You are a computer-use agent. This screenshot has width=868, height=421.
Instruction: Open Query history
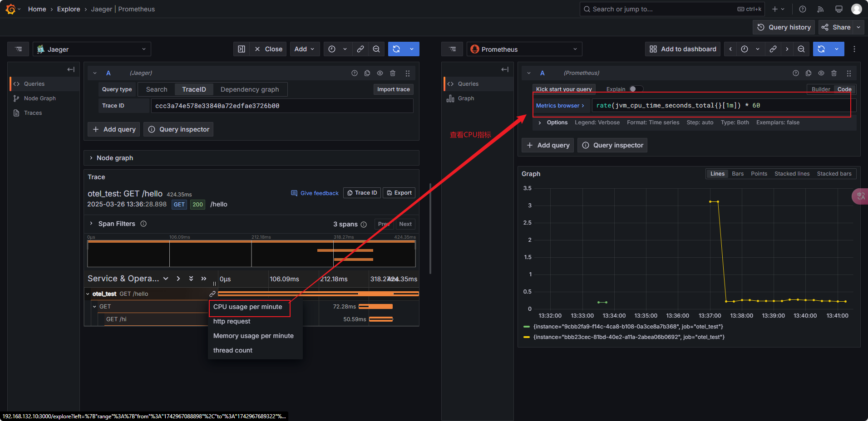tap(784, 27)
